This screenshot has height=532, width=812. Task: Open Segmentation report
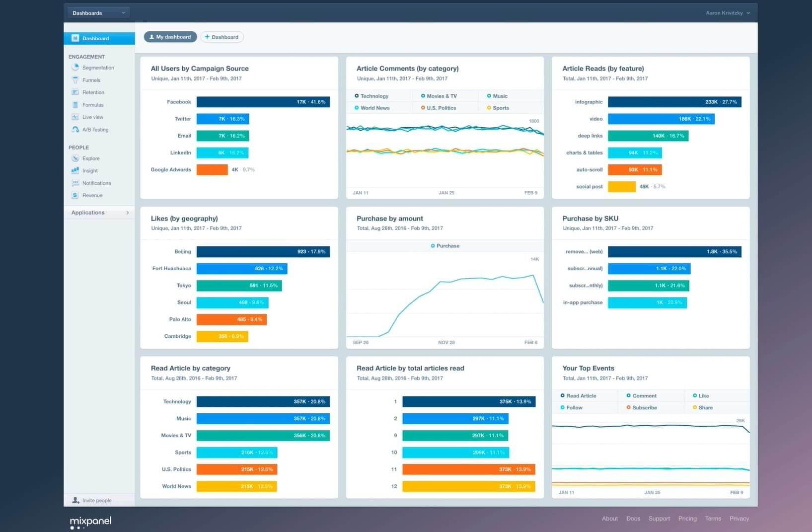(98, 68)
